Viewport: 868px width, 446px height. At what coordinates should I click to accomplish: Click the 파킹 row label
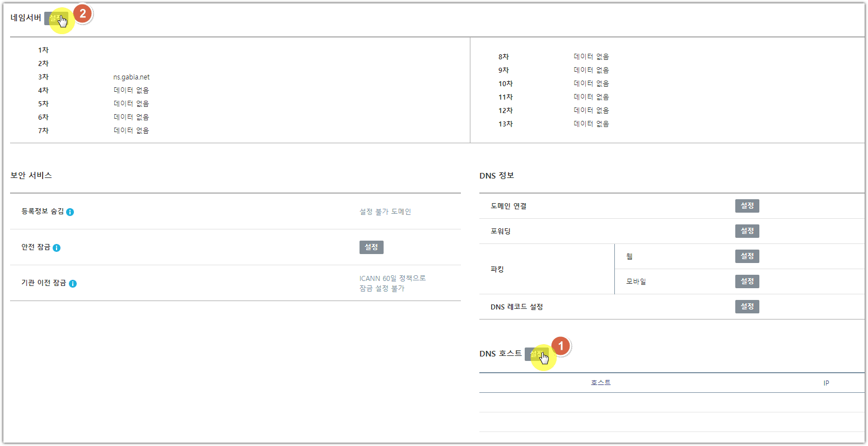tap(497, 269)
